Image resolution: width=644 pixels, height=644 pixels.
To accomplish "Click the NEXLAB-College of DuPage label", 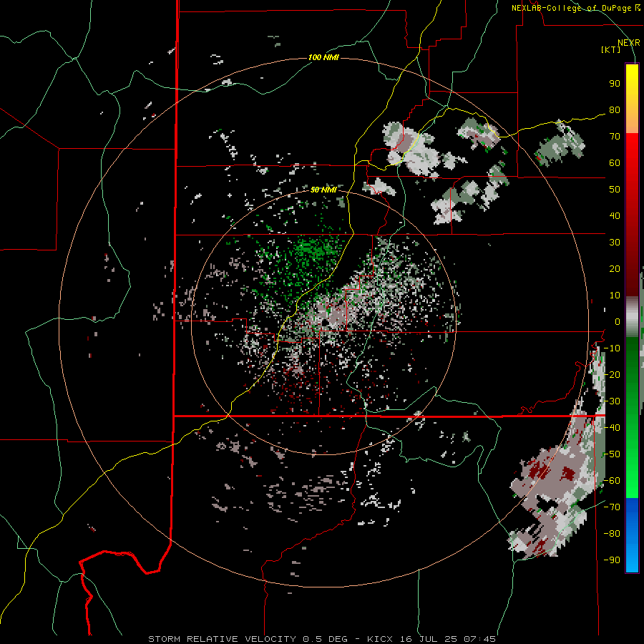I will click(572, 8).
